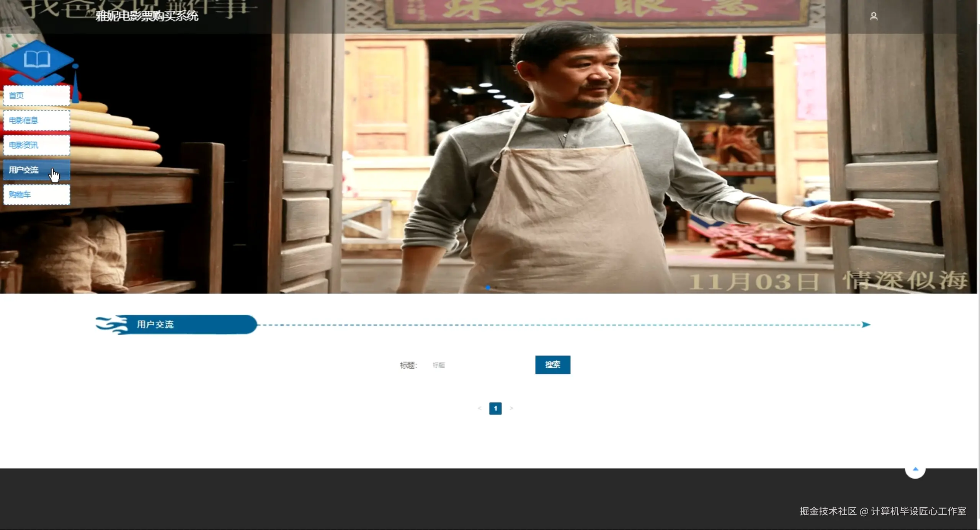Screen dimensions: 980x530
Task: Go to 首页 in side menu
Action: (x=36, y=96)
